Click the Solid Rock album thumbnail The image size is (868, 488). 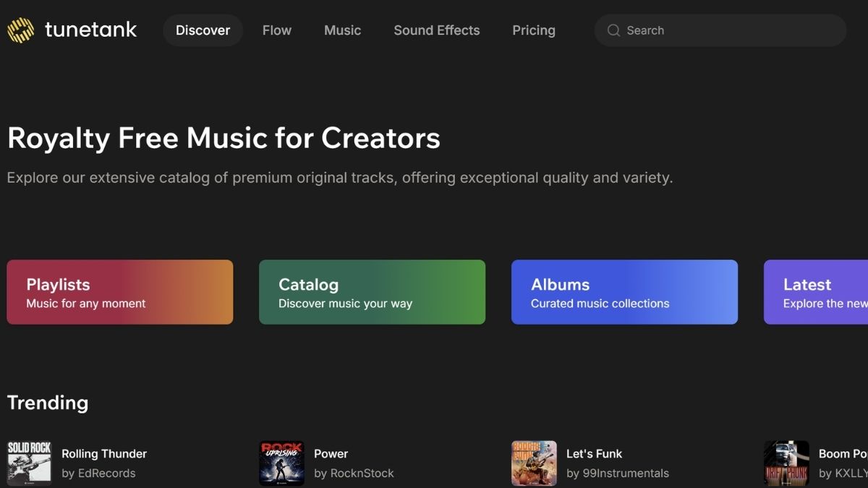pos(29,463)
